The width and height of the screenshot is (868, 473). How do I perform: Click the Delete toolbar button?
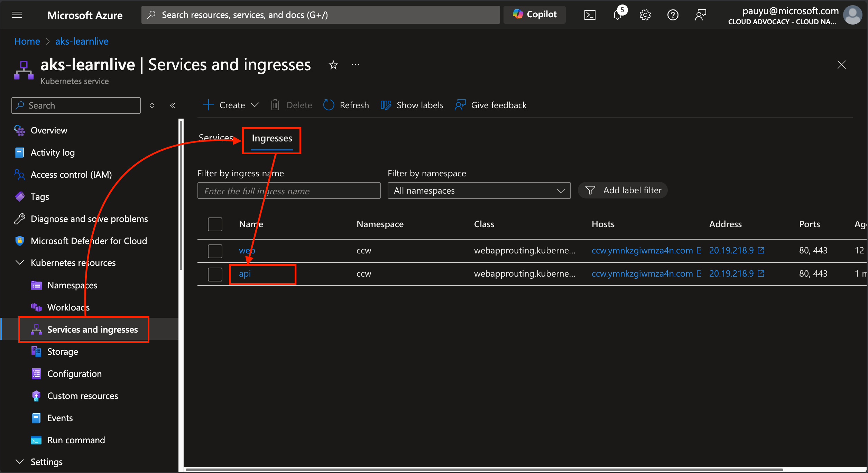(291, 105)
